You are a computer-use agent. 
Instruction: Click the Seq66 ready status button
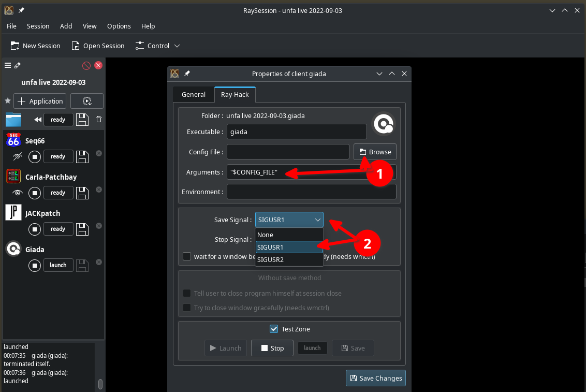[58, 156]
